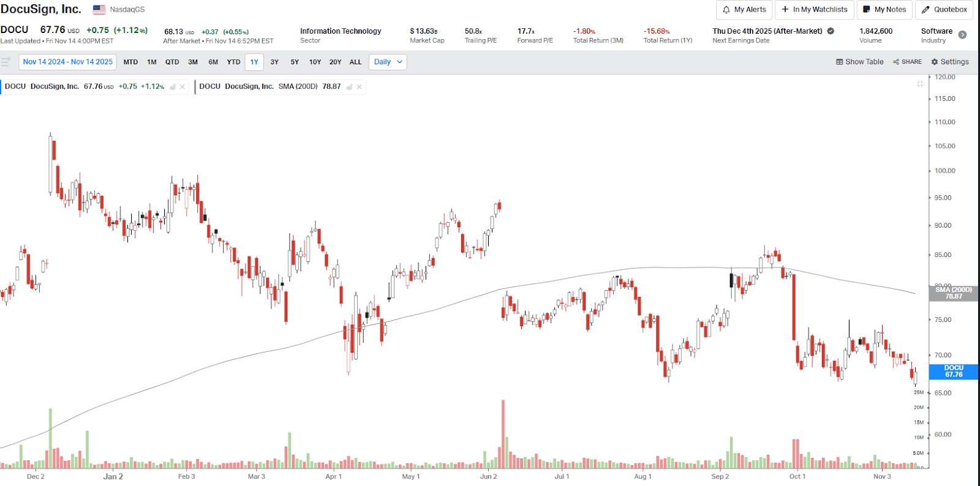Open the date range field Nov 14 2024 - Nov 14 2025
Image resolution: width=980 pixels, height=486 pixels.
coord(68,62)
